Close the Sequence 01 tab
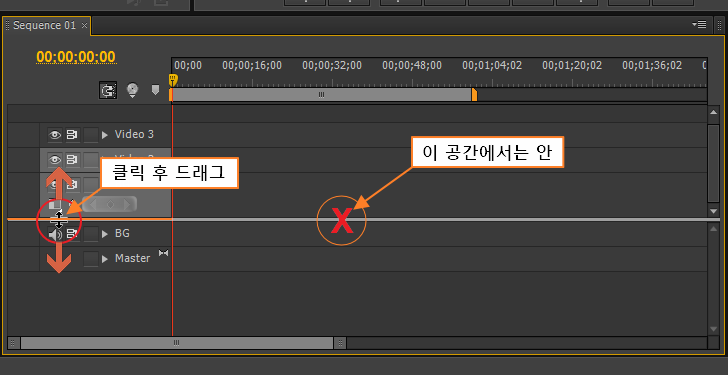The height and width of the screenshot is (375, 728). tap(84, 26)
